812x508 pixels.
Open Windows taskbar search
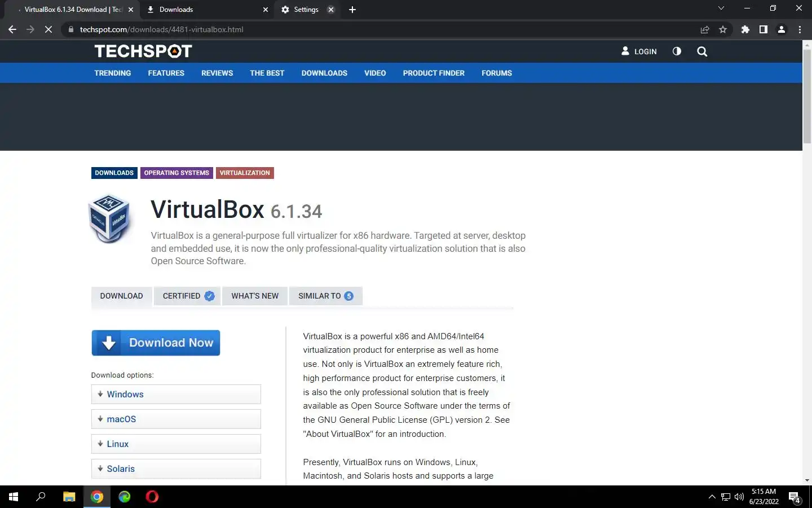[x=41, y=497]
